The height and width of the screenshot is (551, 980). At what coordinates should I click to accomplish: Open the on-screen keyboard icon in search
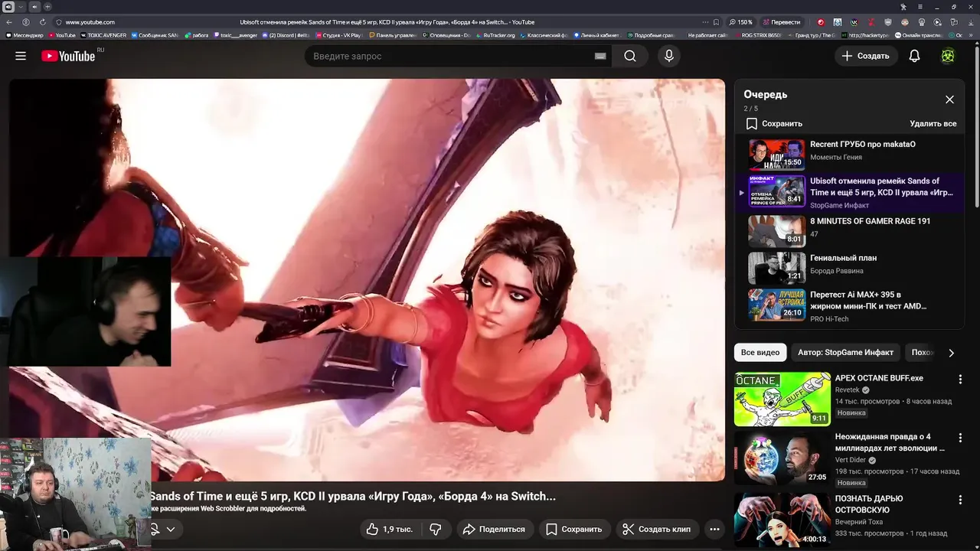tap(600, 56)
